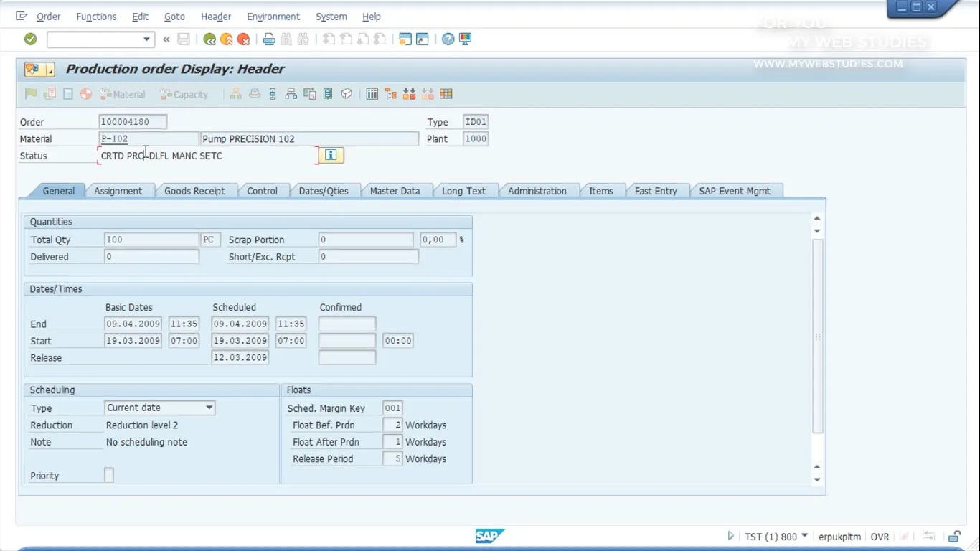Switch to the Assignment tab
The height and width of the screenshot is (551, 980).
[x=118, y=191]
